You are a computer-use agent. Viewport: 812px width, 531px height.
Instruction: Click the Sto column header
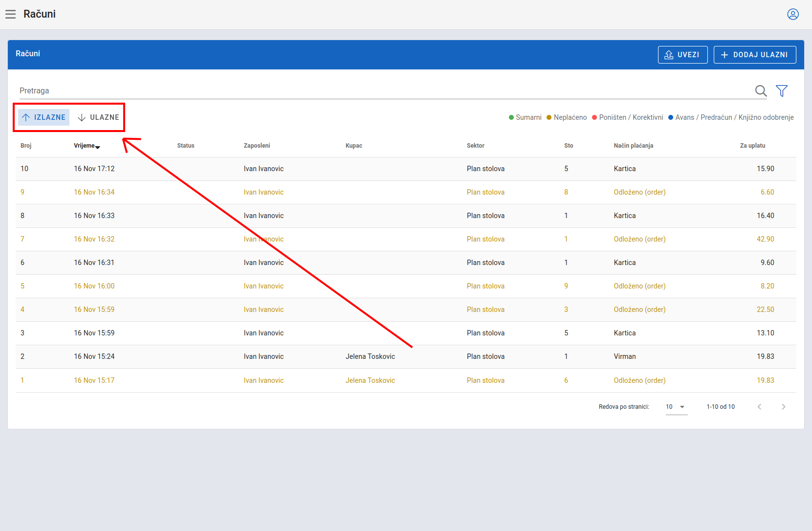[x=569, y=146]
